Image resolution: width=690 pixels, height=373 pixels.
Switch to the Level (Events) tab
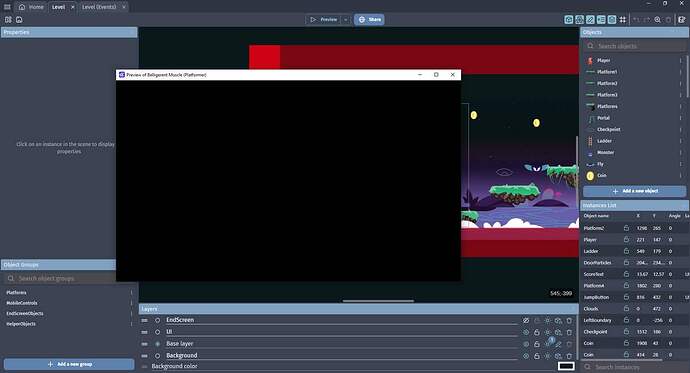pyautogui.click(x=99, y=7)
